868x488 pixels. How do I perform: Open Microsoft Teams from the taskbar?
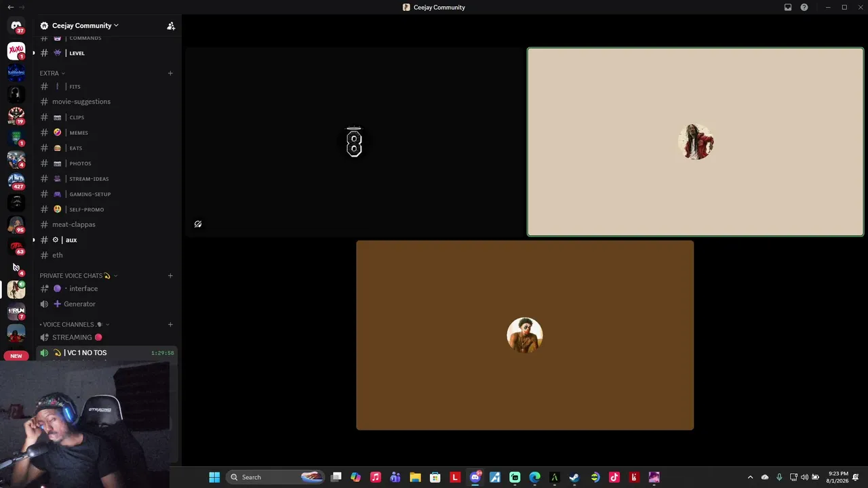395,477
